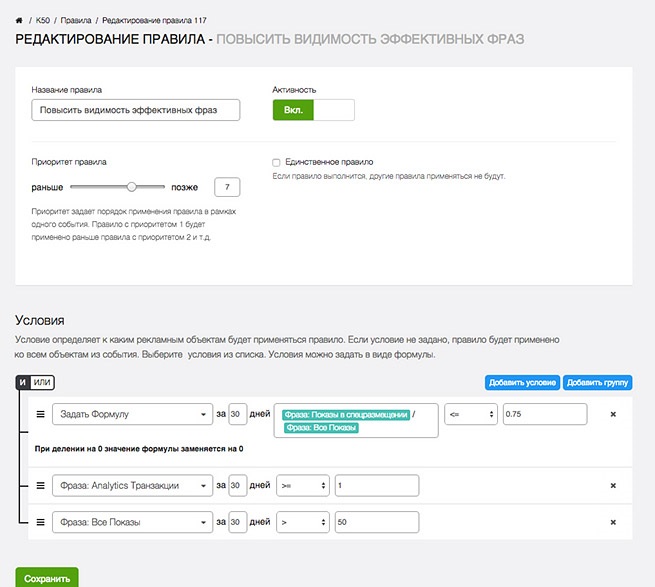The height and width of the screenshot is (587, 655).
Task: Click the Добавить условие button
Action: click(521, 383)
